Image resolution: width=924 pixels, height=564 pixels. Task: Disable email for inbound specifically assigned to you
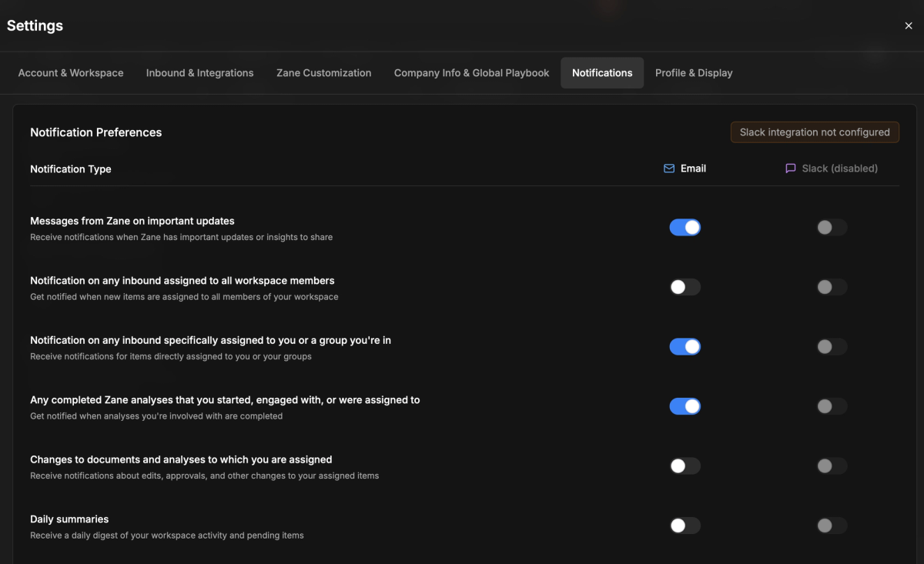click(685, 347)
